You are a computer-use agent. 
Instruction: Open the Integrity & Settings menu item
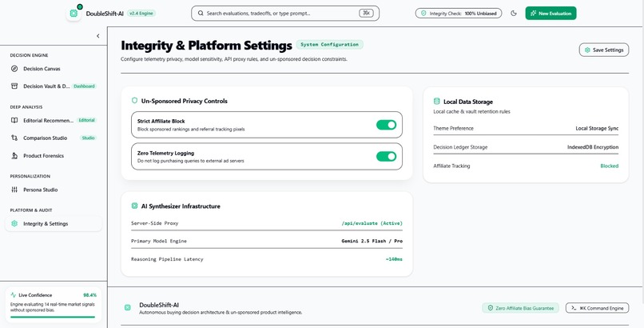tap(54, 223)
